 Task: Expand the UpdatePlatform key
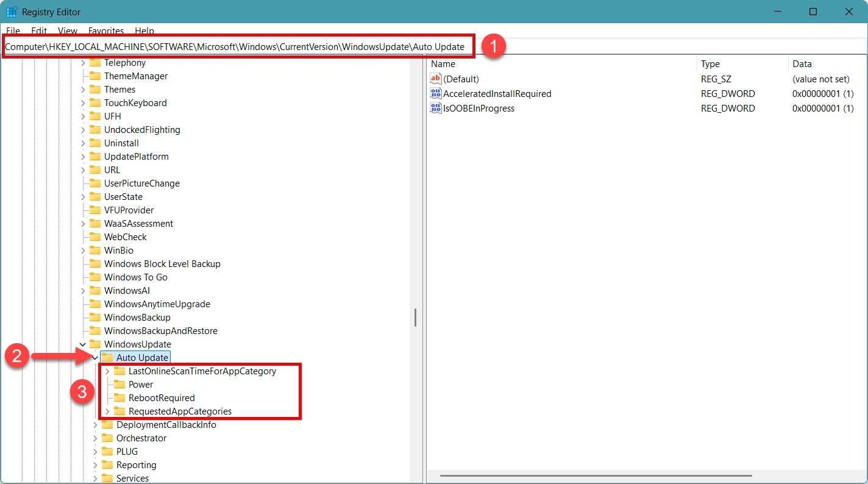click(83, 157)
